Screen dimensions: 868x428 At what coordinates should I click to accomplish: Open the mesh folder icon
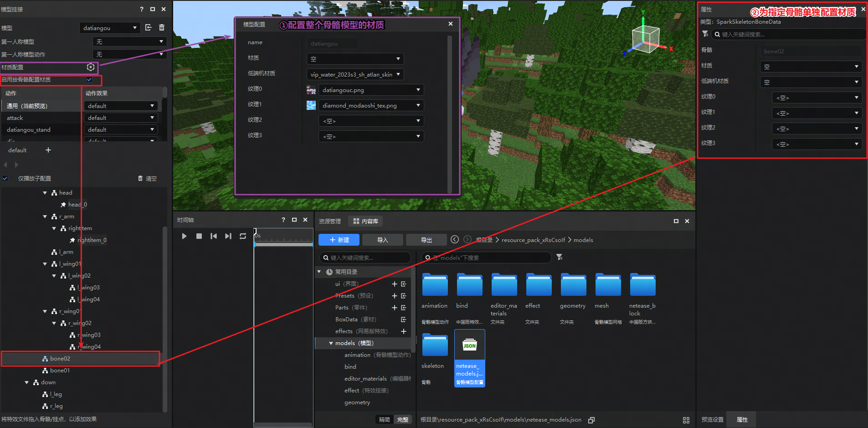coord(608,286)
